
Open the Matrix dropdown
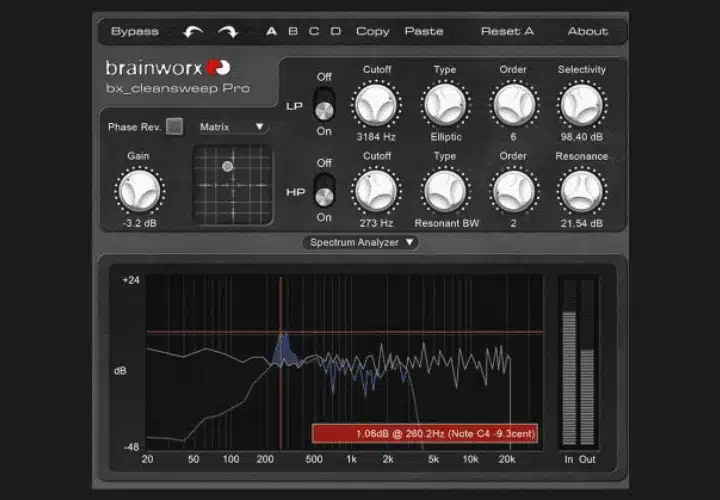point(232,127)
